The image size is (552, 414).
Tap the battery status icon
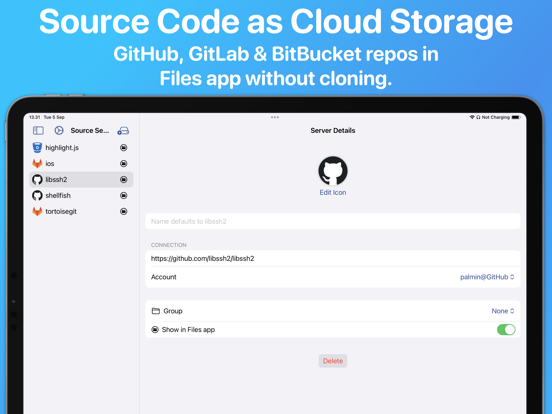[516, 117]
